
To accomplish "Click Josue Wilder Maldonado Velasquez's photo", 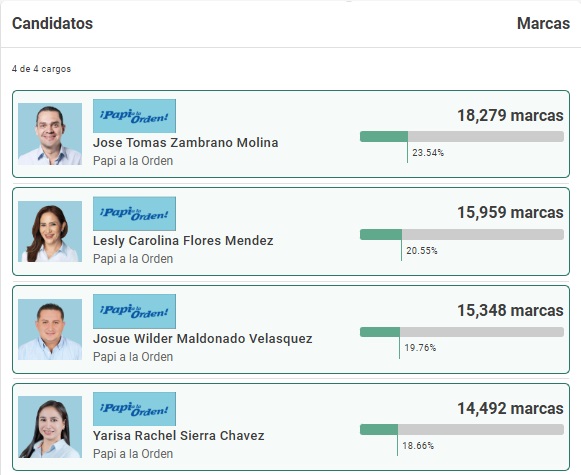I will pyautogui.click(x=50, y=329).
